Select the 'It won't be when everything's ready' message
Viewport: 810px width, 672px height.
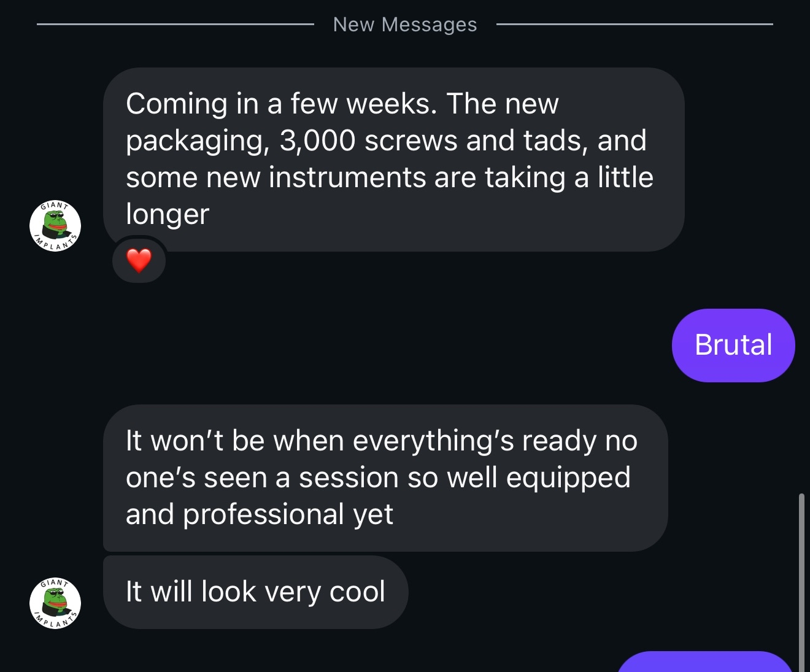(x=385, y=477)
